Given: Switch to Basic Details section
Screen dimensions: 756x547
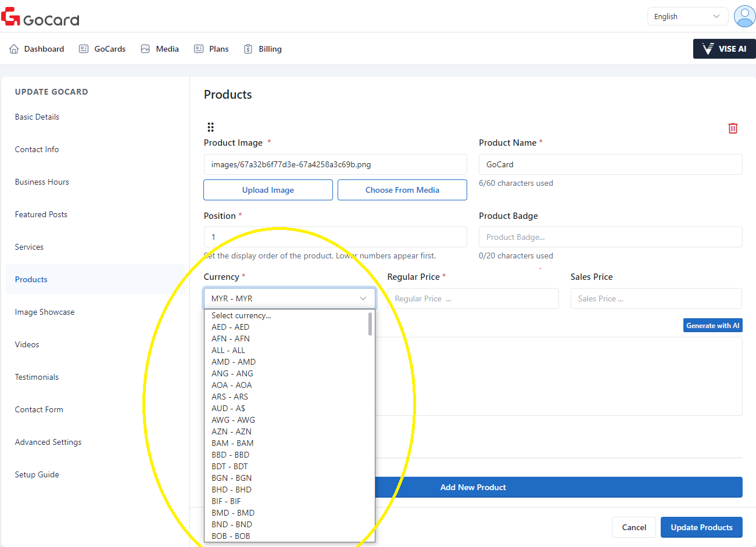Looking at the screenshot, I should point(37,117).
